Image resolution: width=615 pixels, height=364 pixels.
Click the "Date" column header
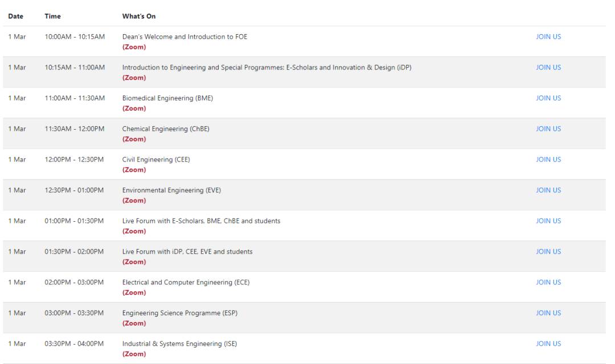pyautogui.click(x=15, y=16)
